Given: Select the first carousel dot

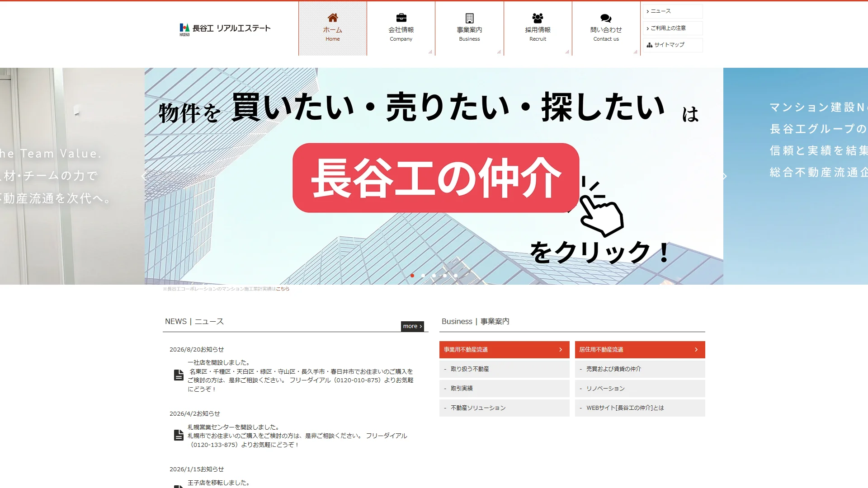Looking at the screenshot, I should click(x=412, y=276).
